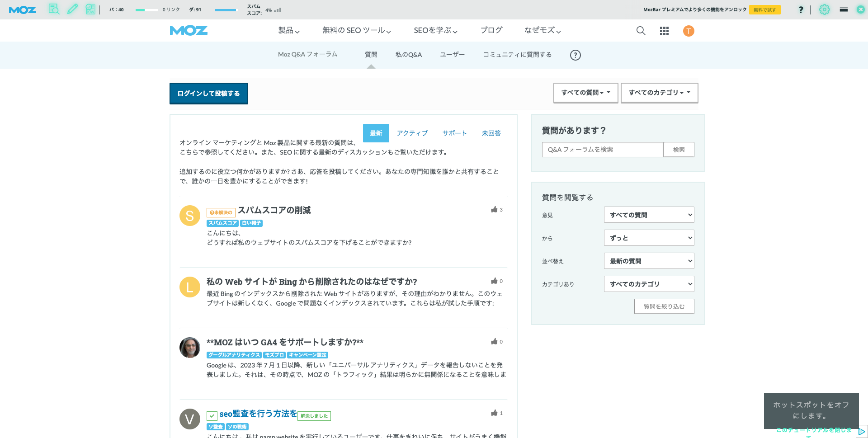Image resolution: width=868 pixels, height=438 pixels.
Task: Go to Moz Q&A フォーラム link
Action: [307, 54]
